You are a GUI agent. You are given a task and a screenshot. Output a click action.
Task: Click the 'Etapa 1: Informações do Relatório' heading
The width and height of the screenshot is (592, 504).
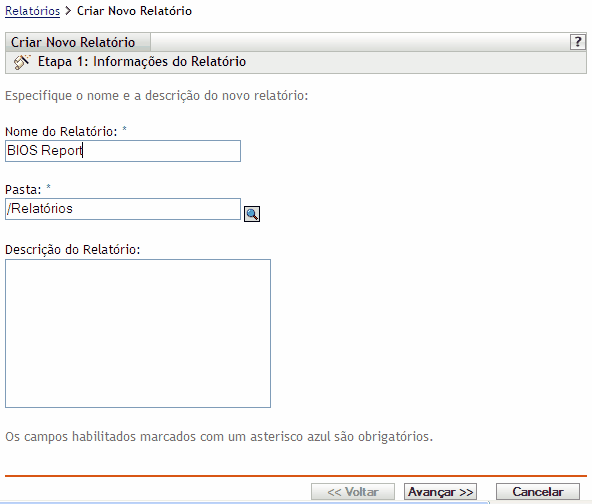click(x=142, y=62)
